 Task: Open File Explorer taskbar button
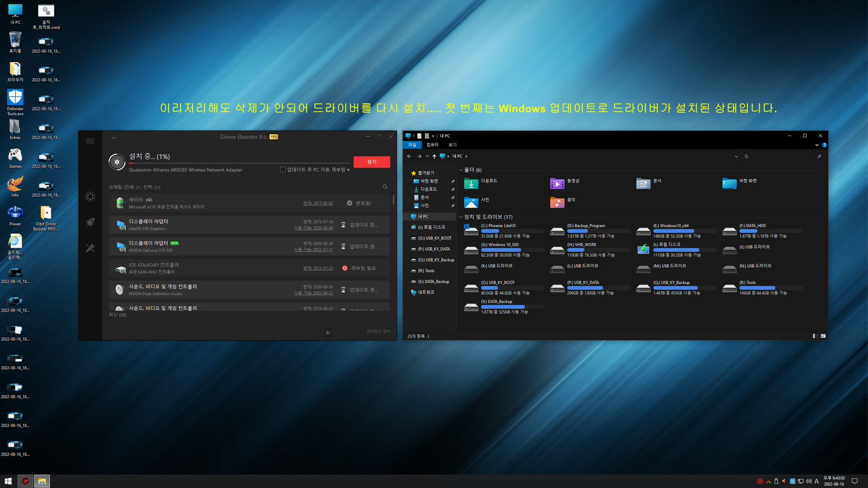[42, 481]
